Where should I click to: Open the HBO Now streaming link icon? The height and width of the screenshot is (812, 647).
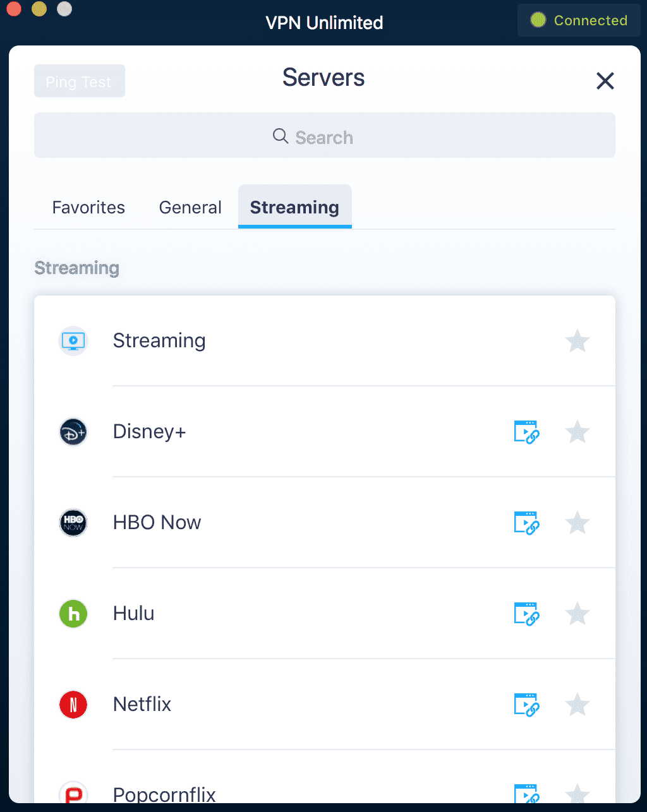tap(526, 523)
